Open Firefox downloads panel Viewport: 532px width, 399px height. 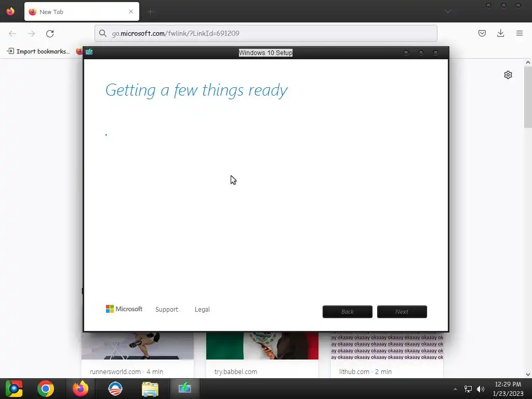(x=500, y=33)
